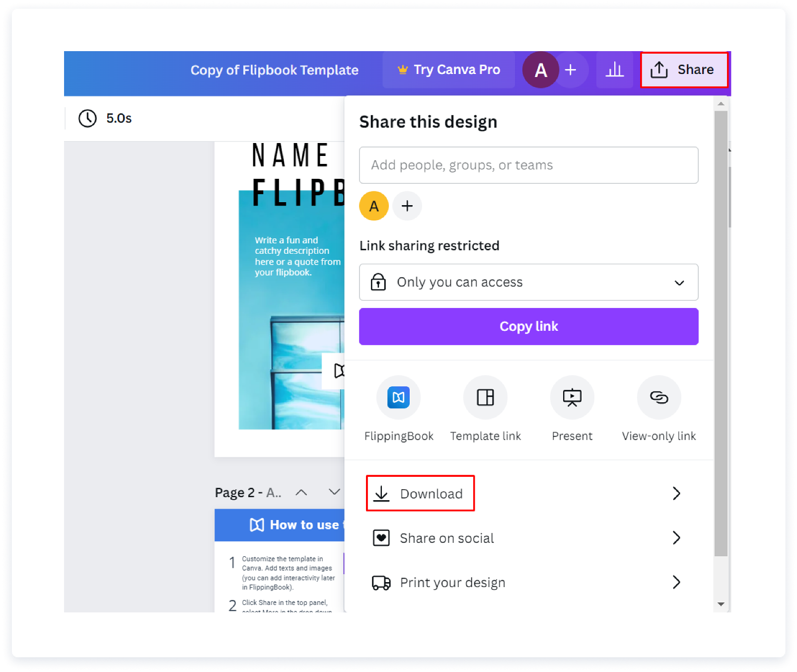Click the yellow A avatar circle
The image size is (797, 672).
tap(373, 206)
